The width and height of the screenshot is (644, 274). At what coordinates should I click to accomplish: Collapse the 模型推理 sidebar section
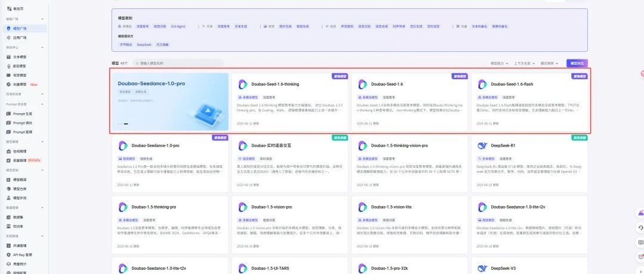pos(43,142)
